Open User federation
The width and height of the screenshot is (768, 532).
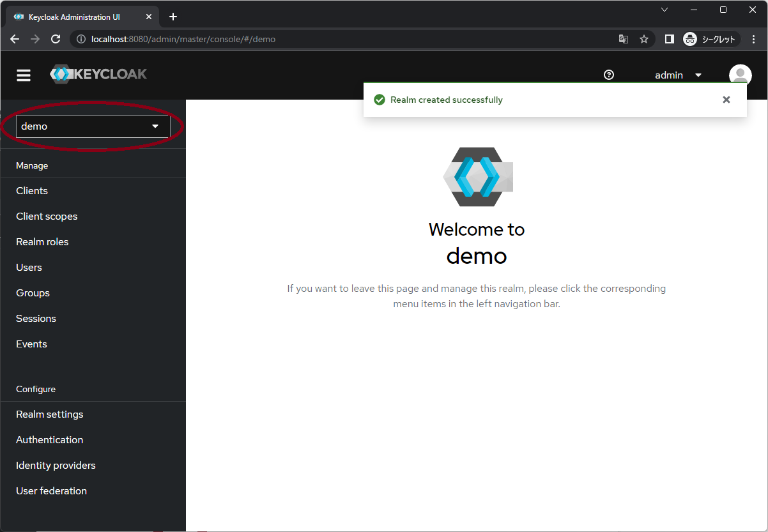coord(51,491)
